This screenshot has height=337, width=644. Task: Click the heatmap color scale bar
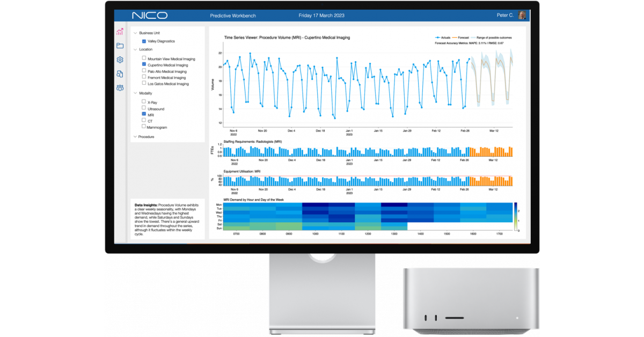[515, 217]
